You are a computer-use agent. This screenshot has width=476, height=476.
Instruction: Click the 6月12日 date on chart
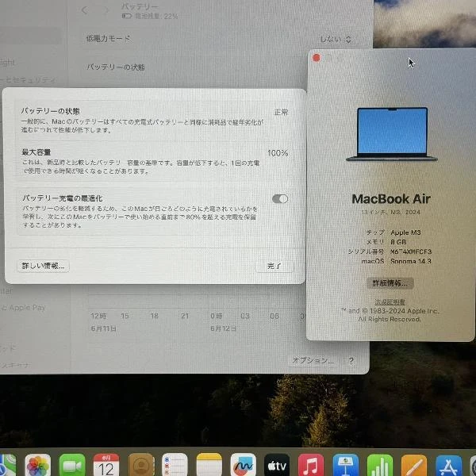point(224,328)
